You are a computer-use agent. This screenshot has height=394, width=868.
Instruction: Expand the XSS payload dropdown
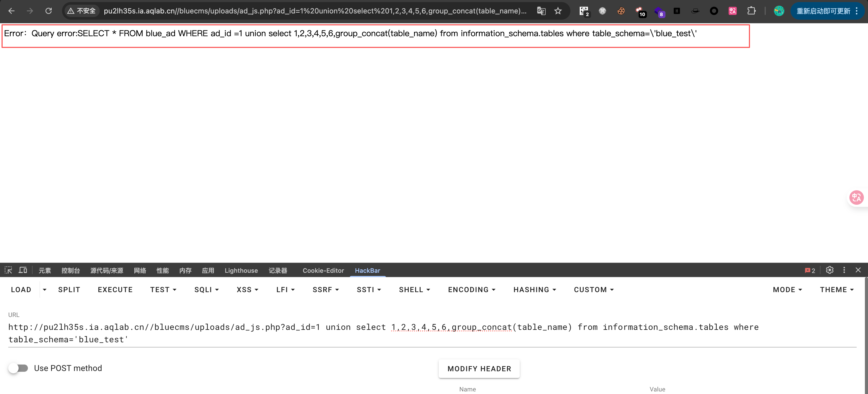247,290
